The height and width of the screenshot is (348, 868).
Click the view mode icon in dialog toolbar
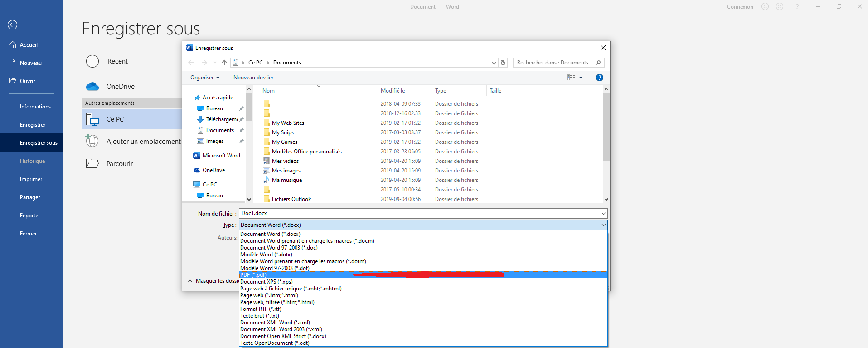coord(571,78)
